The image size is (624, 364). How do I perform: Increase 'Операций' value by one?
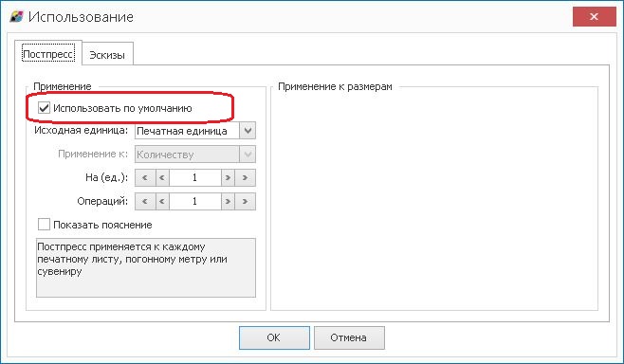click(228, 201)
